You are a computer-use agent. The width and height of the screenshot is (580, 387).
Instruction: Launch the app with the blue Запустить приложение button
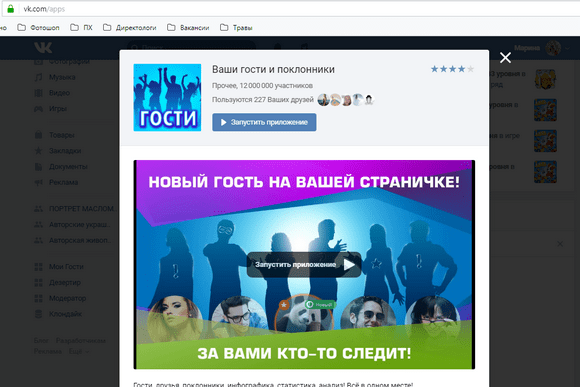(x=264, y=122)
